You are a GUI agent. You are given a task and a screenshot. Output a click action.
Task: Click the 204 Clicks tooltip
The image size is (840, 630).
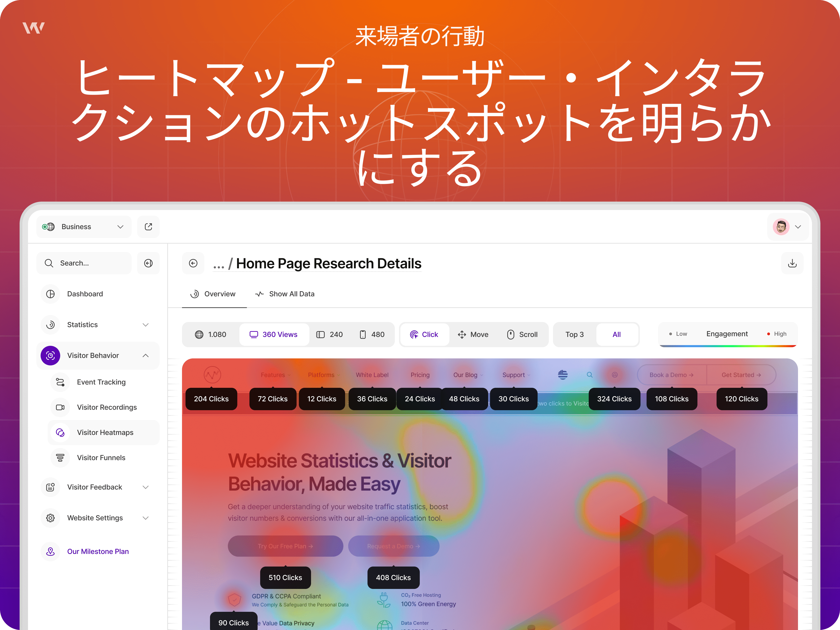[x=212, y=399]
